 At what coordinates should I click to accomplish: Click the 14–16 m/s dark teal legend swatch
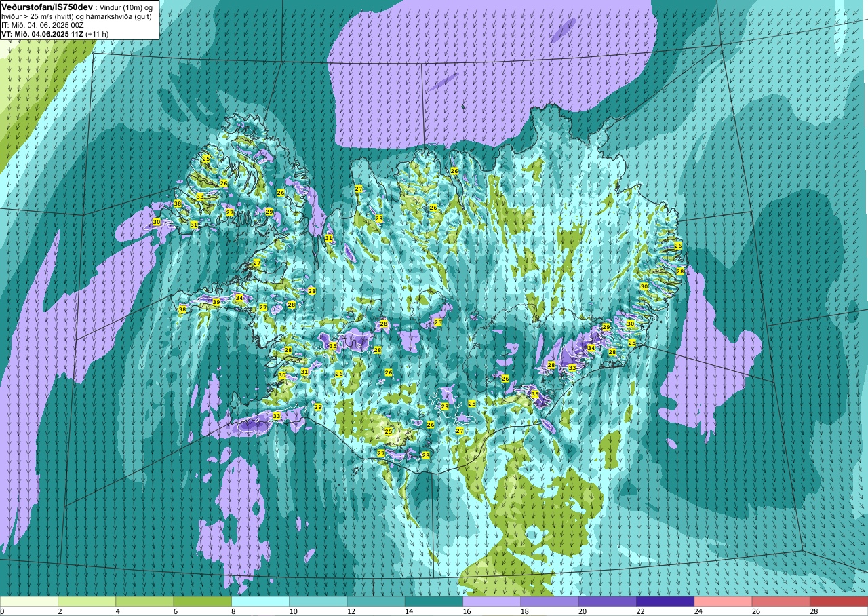pos(434,601)
